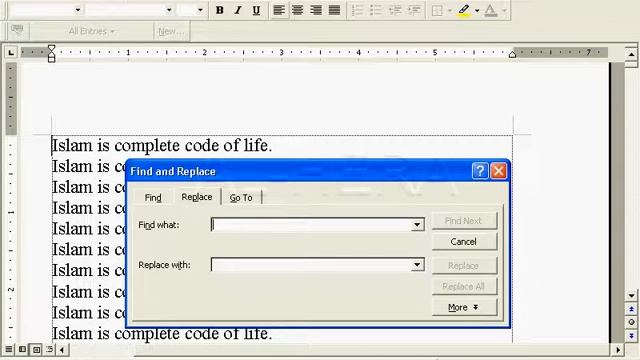
Task: Switch to Normal view
Action: click(x=9, y=349)
